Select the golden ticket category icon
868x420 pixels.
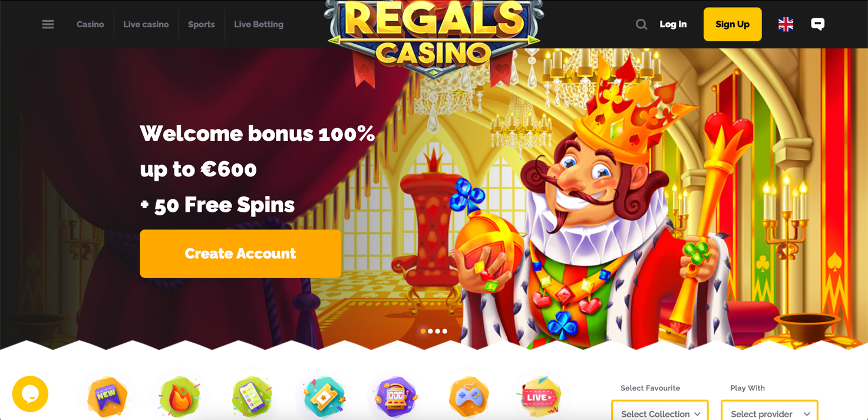click(x=324, y=397)
